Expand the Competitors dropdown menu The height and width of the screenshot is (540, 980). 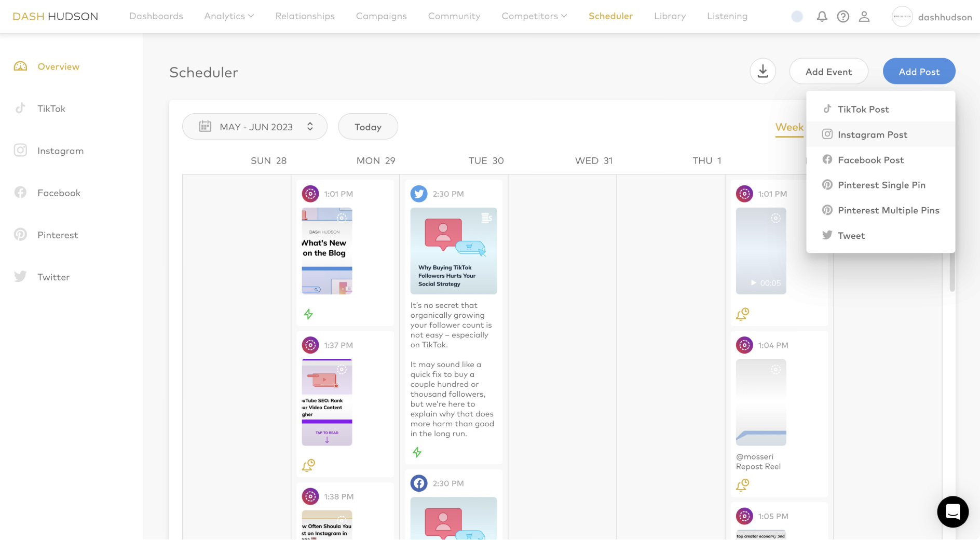pyautogui.click(x=534, y=16)
